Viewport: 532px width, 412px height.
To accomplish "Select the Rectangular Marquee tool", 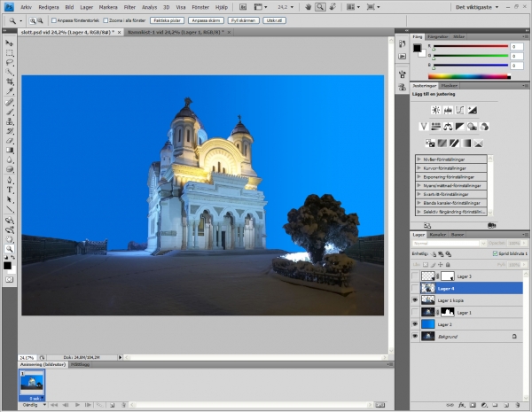I will tap(10, 53).
